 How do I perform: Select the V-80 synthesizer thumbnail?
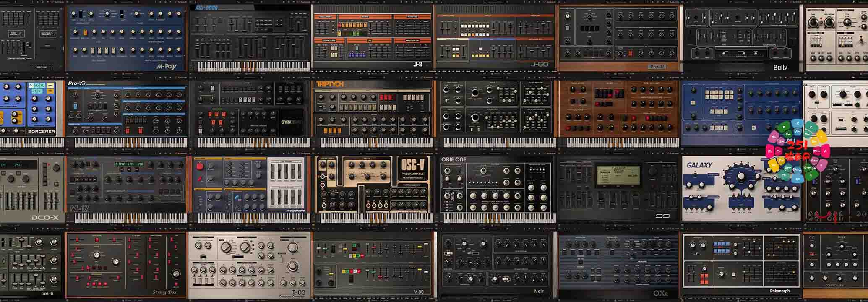[373, 265]
